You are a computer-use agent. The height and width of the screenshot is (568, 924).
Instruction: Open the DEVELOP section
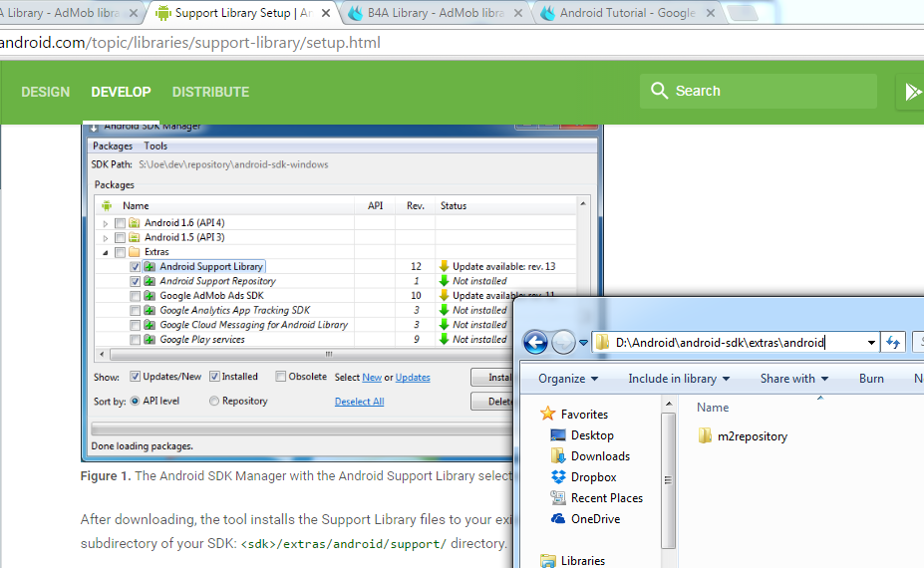tap(121, 92)
